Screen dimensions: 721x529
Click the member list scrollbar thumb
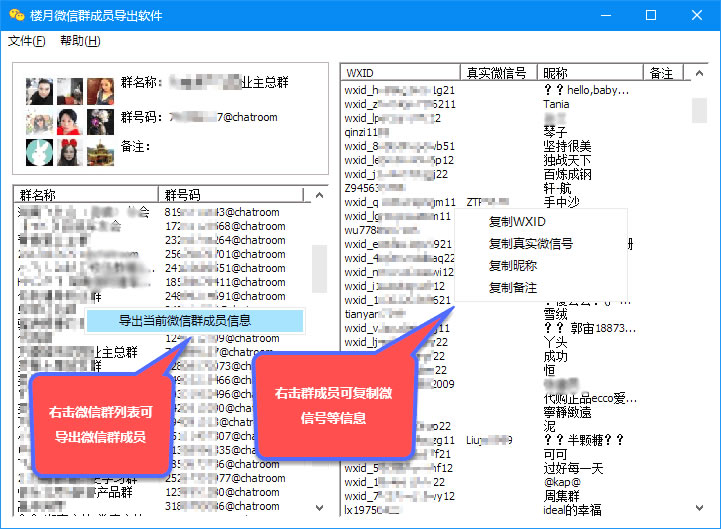[699, 110]
